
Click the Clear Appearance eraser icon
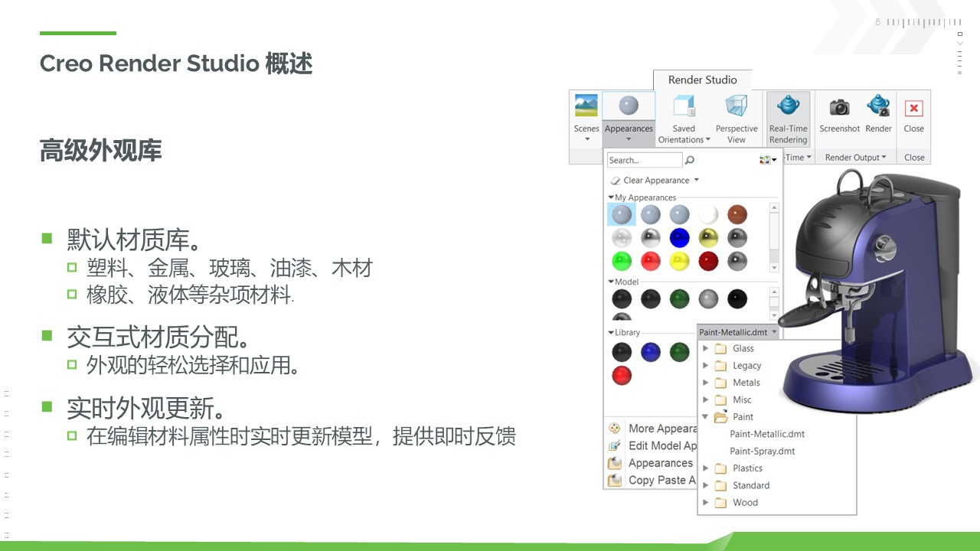click(616, 181)
